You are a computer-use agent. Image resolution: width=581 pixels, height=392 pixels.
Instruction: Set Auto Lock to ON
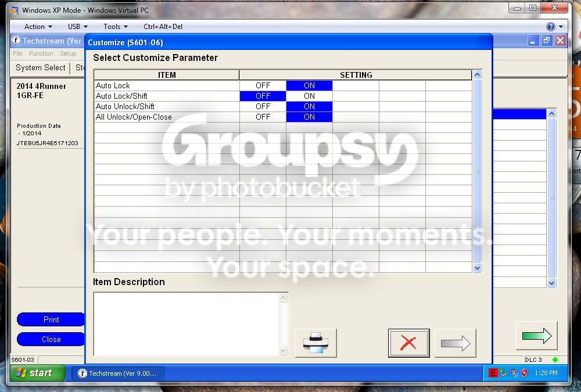click(310, 85)
